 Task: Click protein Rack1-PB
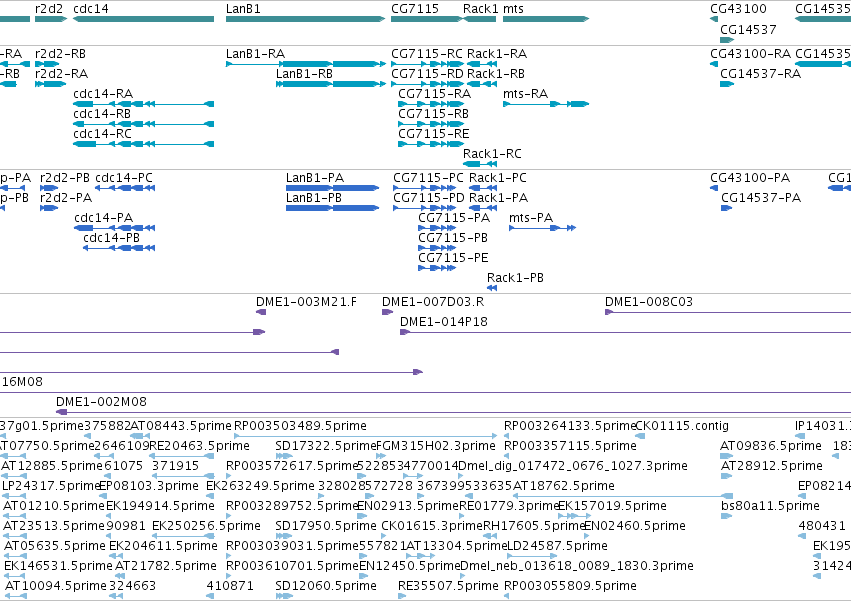[x=492, y=288]
